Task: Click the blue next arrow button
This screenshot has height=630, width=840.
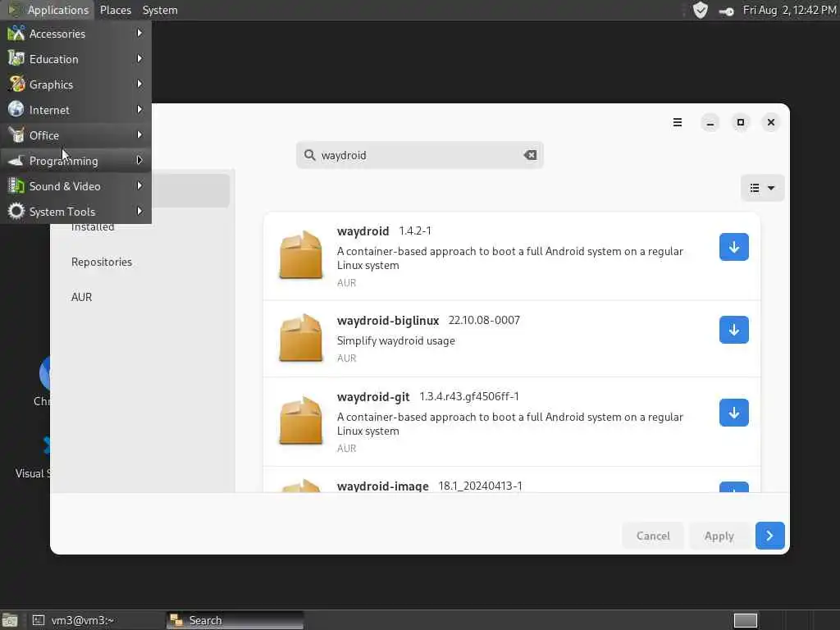Action: (769, 536)
